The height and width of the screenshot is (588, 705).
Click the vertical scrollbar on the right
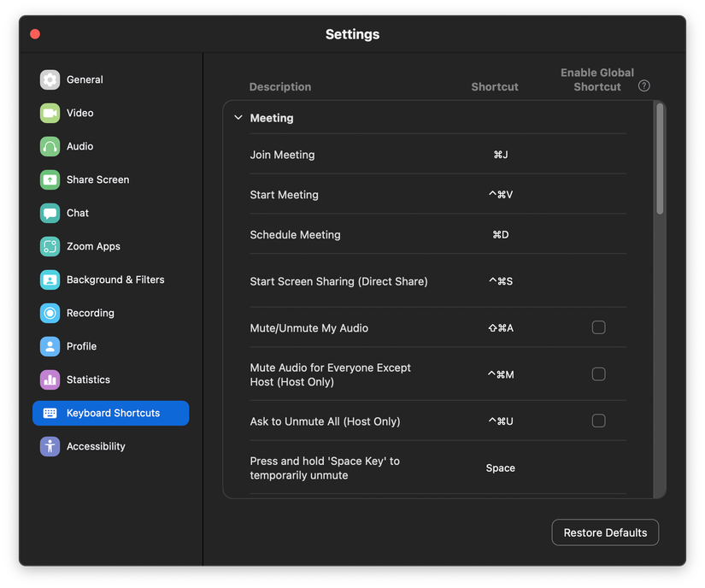659,158
